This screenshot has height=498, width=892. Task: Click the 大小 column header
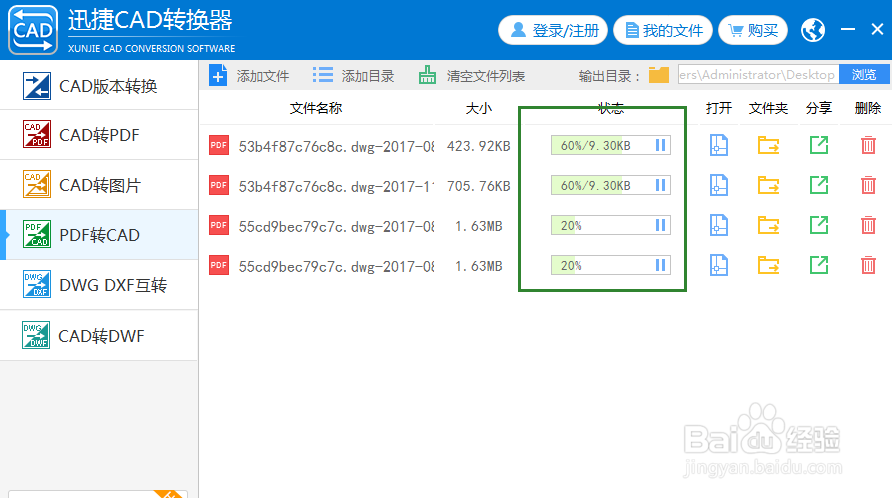pos(478,108)
